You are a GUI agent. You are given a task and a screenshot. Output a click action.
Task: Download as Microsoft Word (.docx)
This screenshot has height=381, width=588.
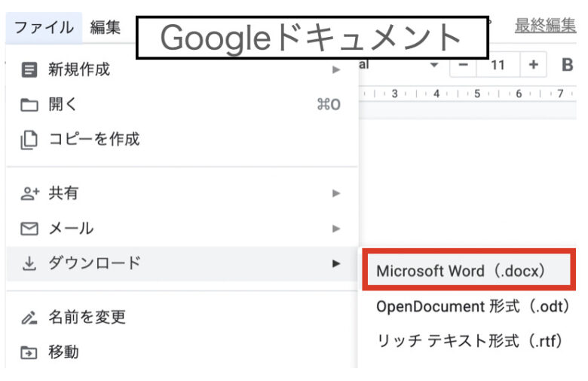pos(469,271)
